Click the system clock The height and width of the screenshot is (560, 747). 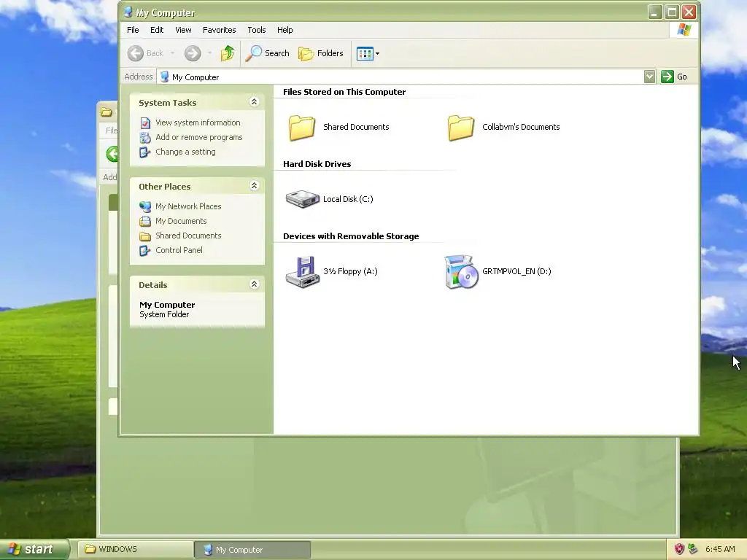point(720,550)
